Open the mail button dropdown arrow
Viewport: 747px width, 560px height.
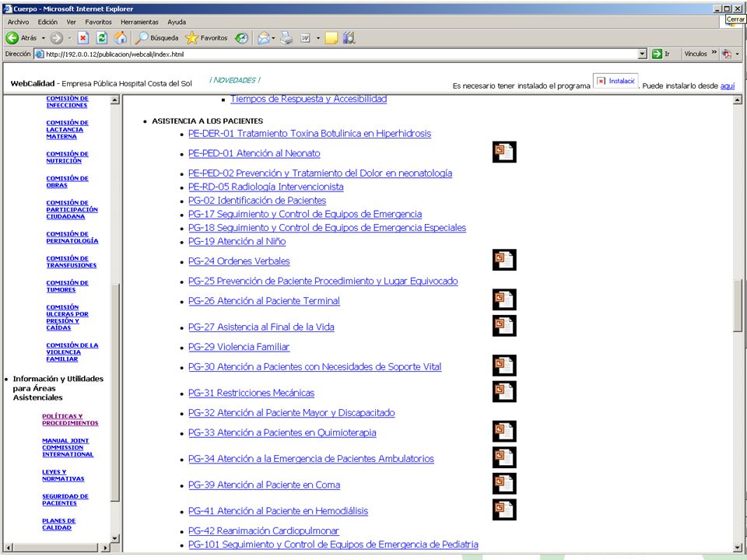(273, 38)
